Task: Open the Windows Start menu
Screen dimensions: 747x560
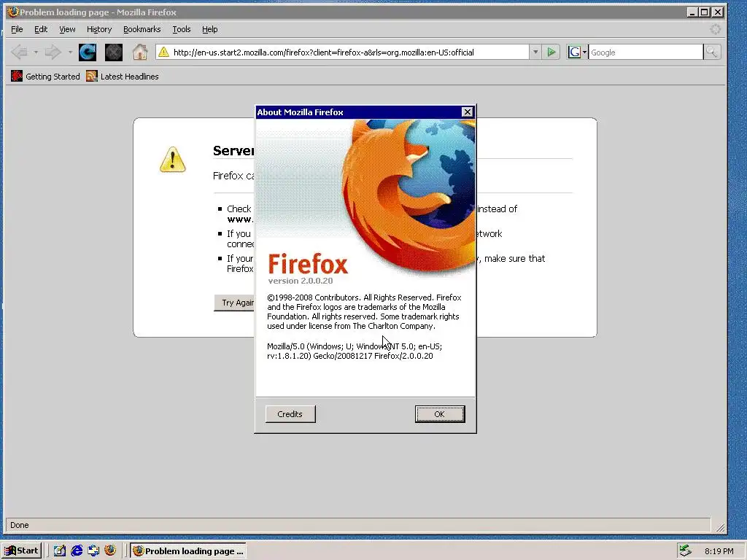Action: pyautogui.click(x=22, y=551)
